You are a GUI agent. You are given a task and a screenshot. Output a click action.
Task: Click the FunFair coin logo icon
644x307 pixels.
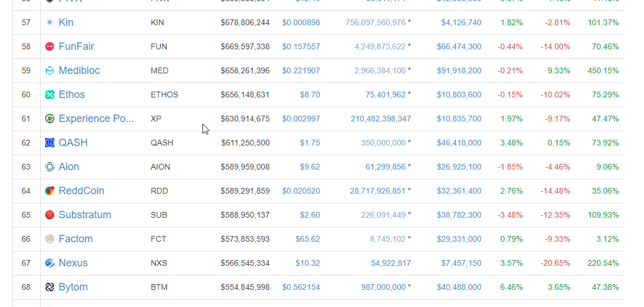point(50,46)
